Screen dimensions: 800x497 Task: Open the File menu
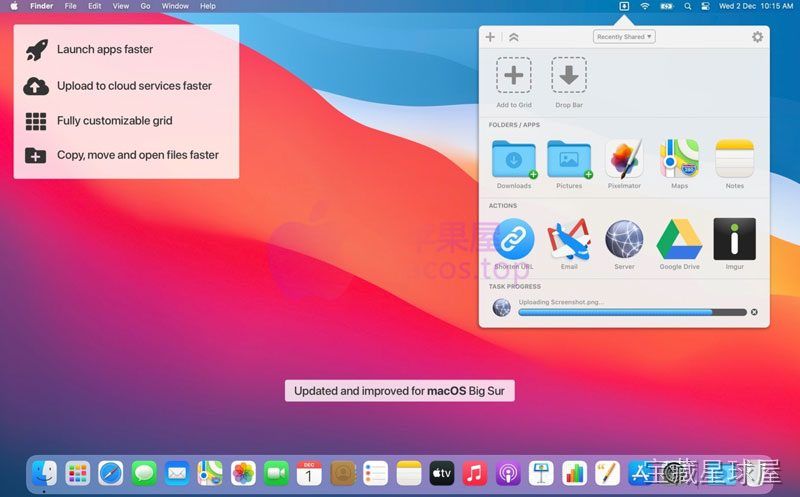pyautogui.click(x=70, y=6)
